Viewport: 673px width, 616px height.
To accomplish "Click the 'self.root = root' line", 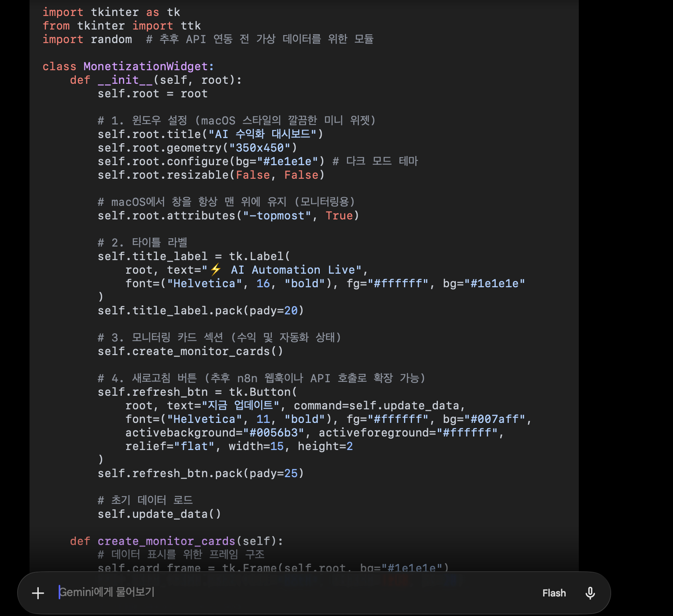I will click(x=152, y=93).
